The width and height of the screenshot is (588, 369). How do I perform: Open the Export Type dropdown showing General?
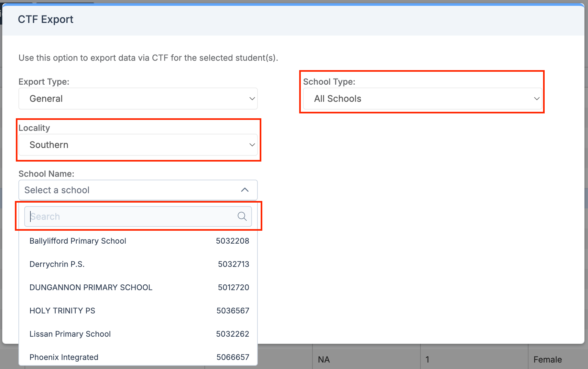[137, 99]
